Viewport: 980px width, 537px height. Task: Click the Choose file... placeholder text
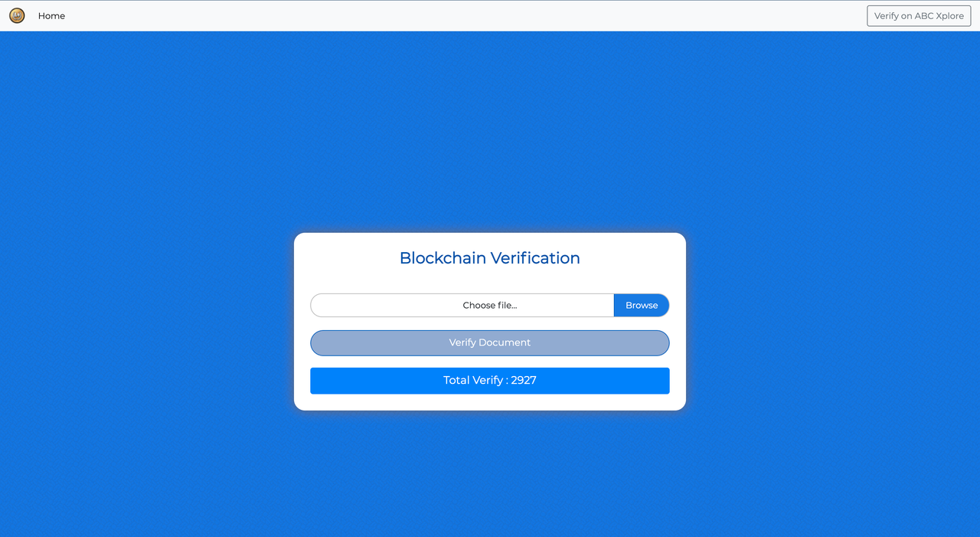click(490, 305)
